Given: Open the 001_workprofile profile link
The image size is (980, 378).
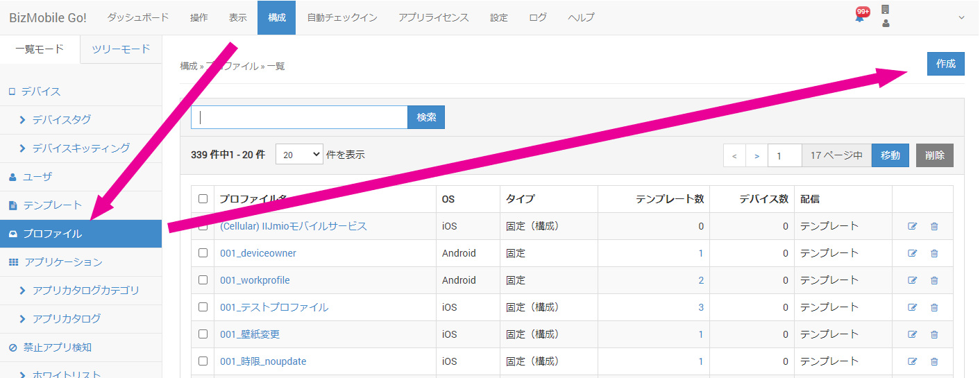Looking at the screenshot, I should click(x=255, y=280).
